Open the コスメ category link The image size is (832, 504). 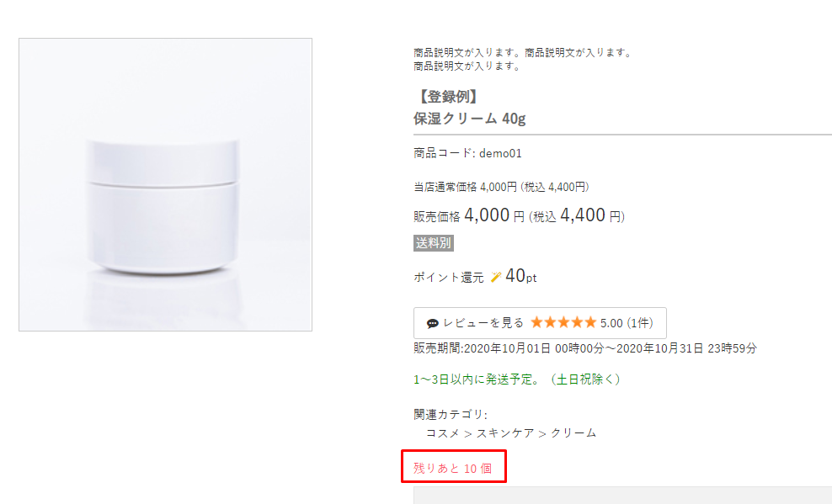point(442,432)
